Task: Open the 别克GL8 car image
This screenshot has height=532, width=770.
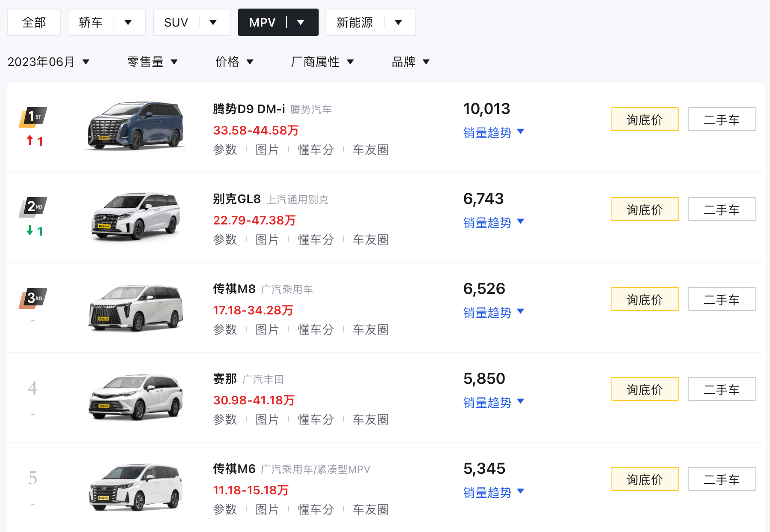Action: click(x=136, y=216)
